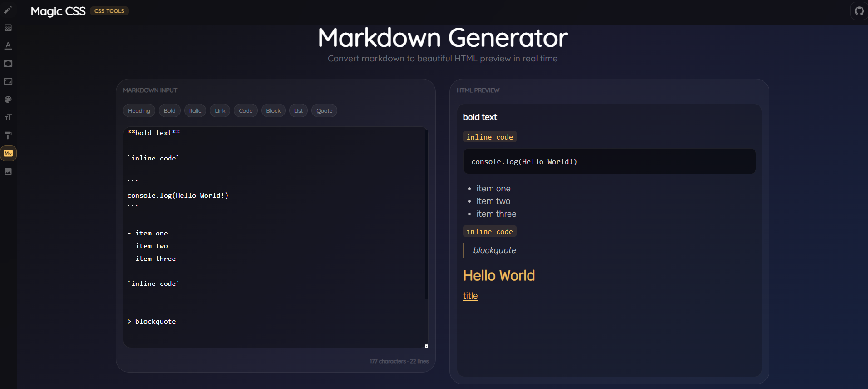Click the 'MARKDOWN INPUT' panel label
The image size is (868, 389).
point(150,90)
